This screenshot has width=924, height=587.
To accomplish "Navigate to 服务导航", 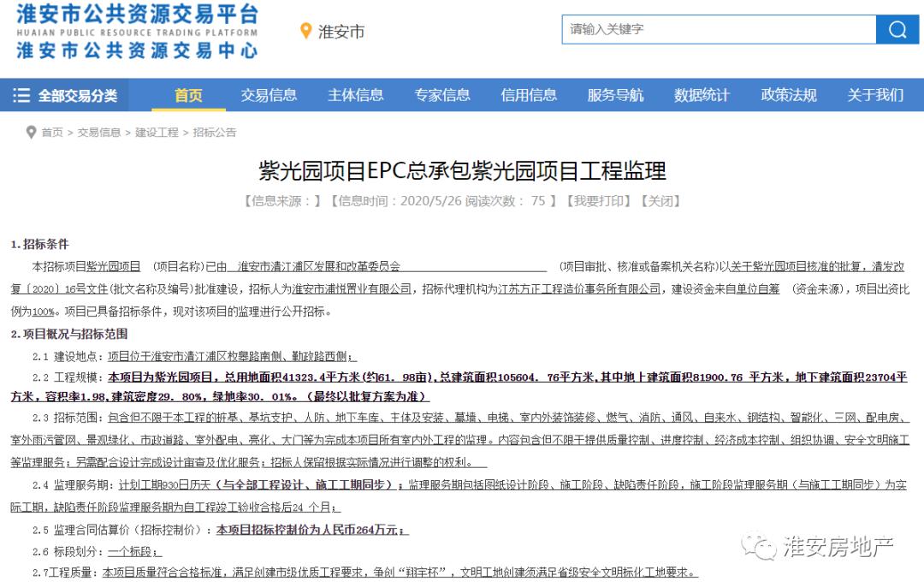I will (614, 96).
